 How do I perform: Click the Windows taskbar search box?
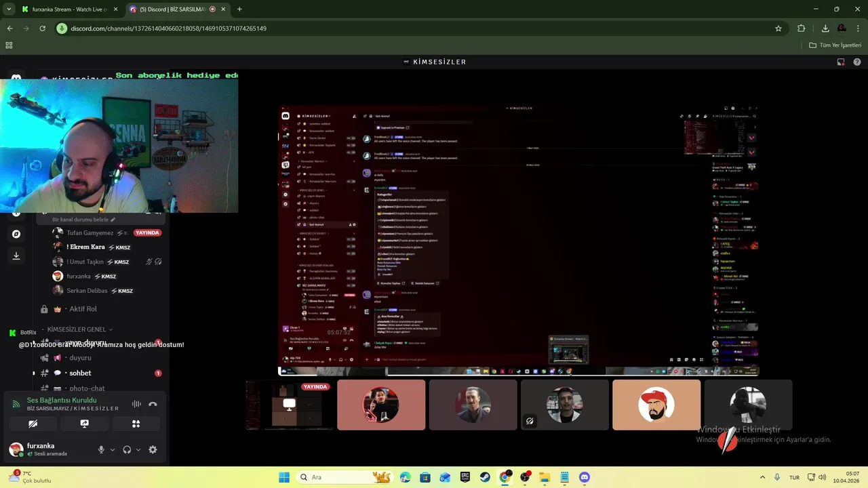[344, 477]
